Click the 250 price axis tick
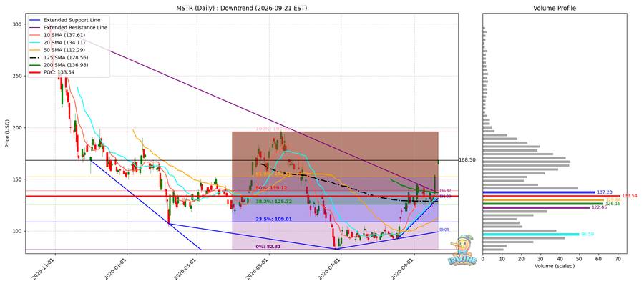644x286 pixels. click(18, 76)
